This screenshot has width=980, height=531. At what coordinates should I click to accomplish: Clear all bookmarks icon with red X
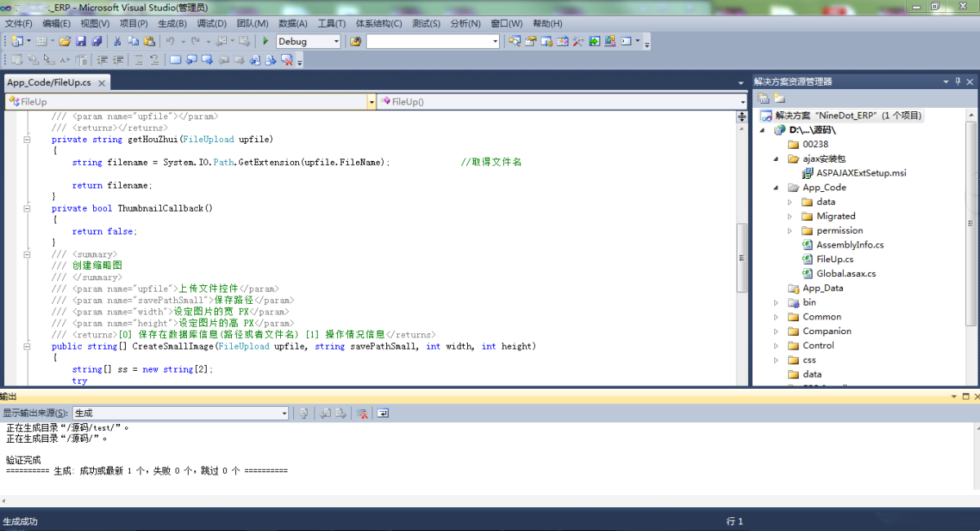pyautogui.click(x=287, y=60)
